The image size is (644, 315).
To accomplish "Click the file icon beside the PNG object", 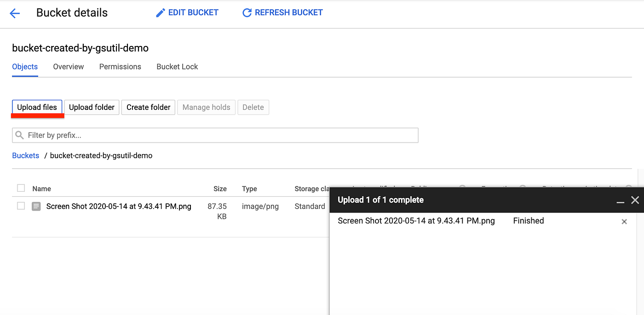I will click(36, 206).
